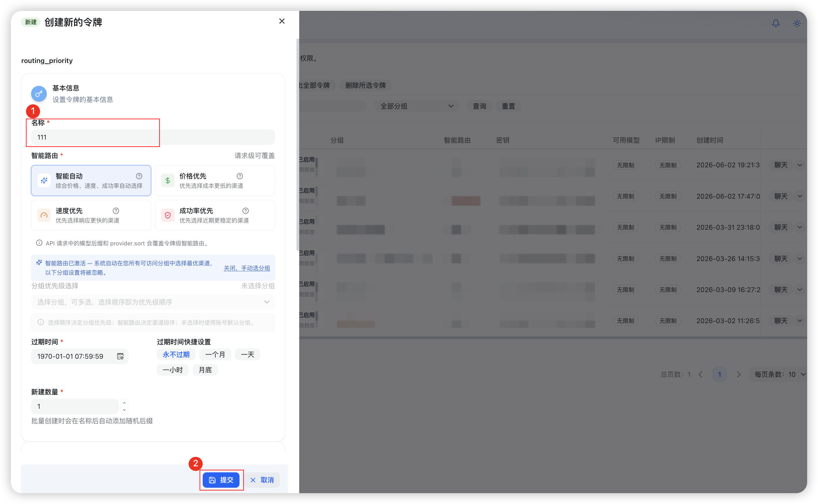Choose 一个月 expiry shortcut
Viewport: 818px width, 504px height.
(215, 354)
